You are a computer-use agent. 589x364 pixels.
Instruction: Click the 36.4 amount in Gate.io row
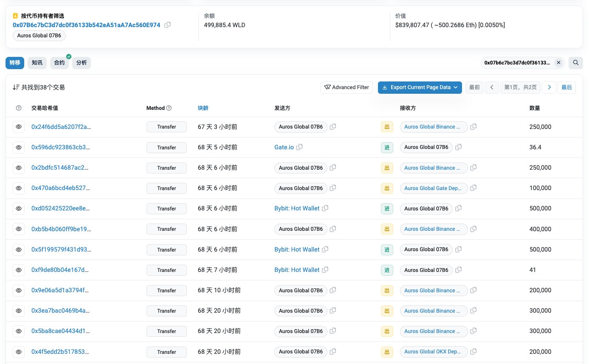click(x=535, y=147)
